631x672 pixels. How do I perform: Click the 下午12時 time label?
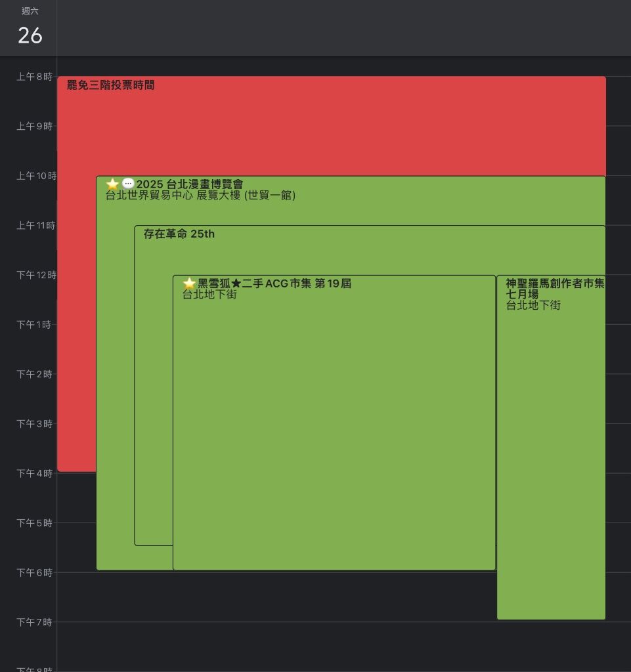pyautogui.click(x=36, y=275)
